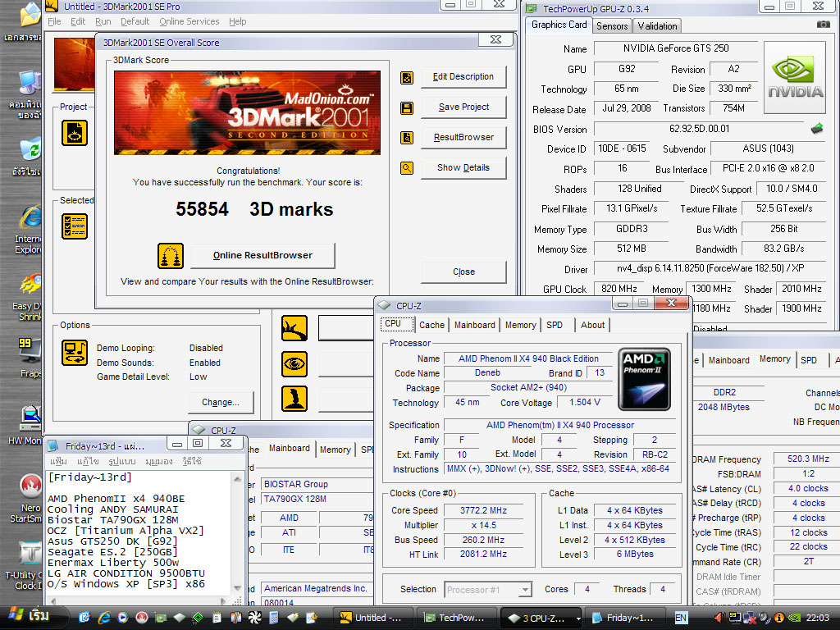This screenshot has height=630, width=840.
Task: Switch to the Friday~13rd taskbar item
Action: click(625, 618)
